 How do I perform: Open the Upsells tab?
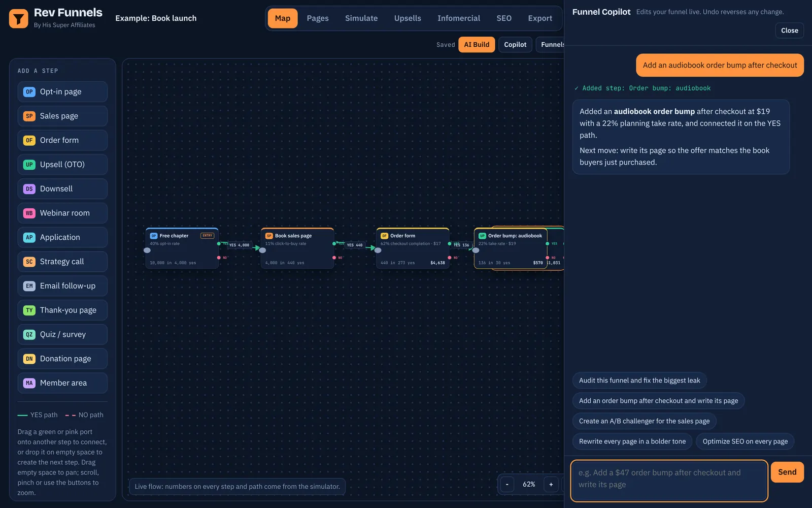coord(408,18)
